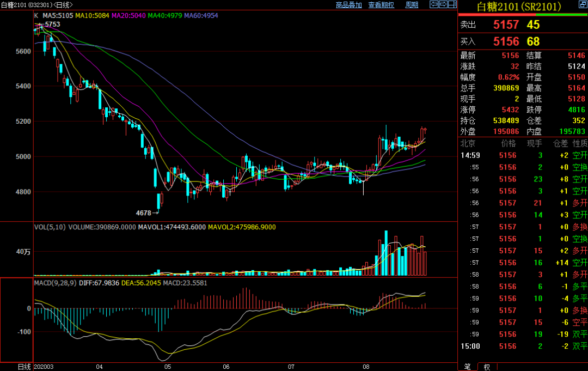Click the 持仓 open interest 538489
The image size is (588, 371).
click(506, 121)
